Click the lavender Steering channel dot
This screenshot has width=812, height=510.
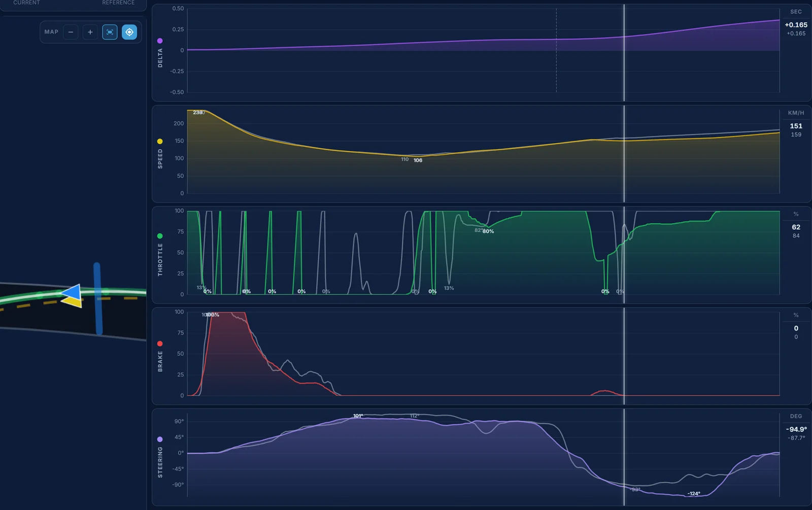[x=160, y=439]
